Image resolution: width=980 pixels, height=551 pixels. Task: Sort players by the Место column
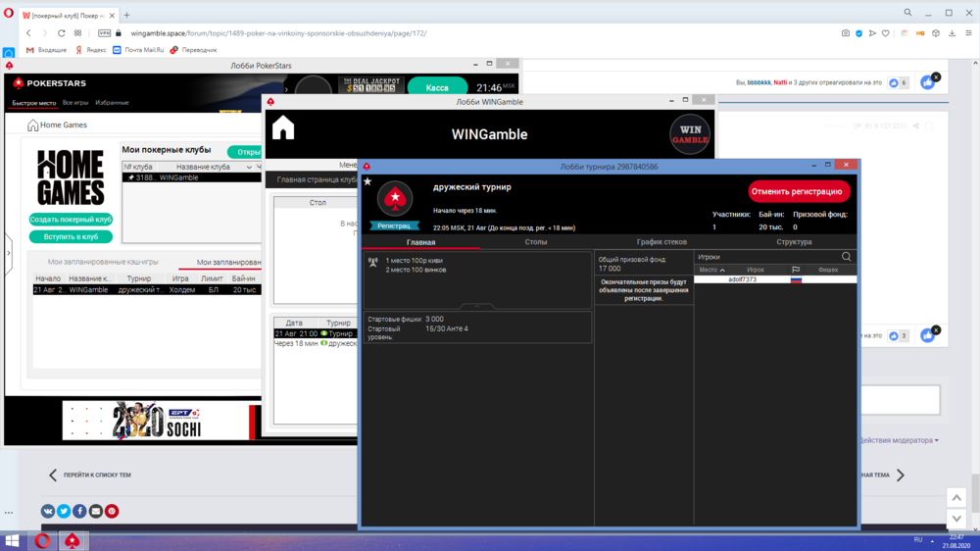pos(712,270)
